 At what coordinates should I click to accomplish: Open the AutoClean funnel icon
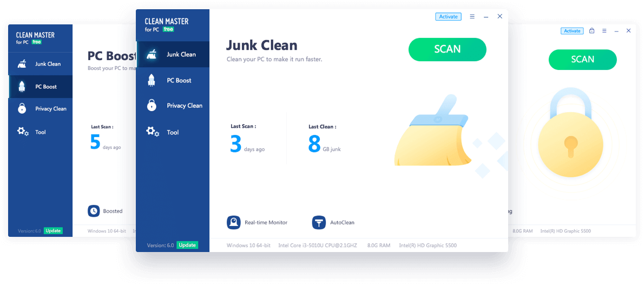click(x=319, y=222)
